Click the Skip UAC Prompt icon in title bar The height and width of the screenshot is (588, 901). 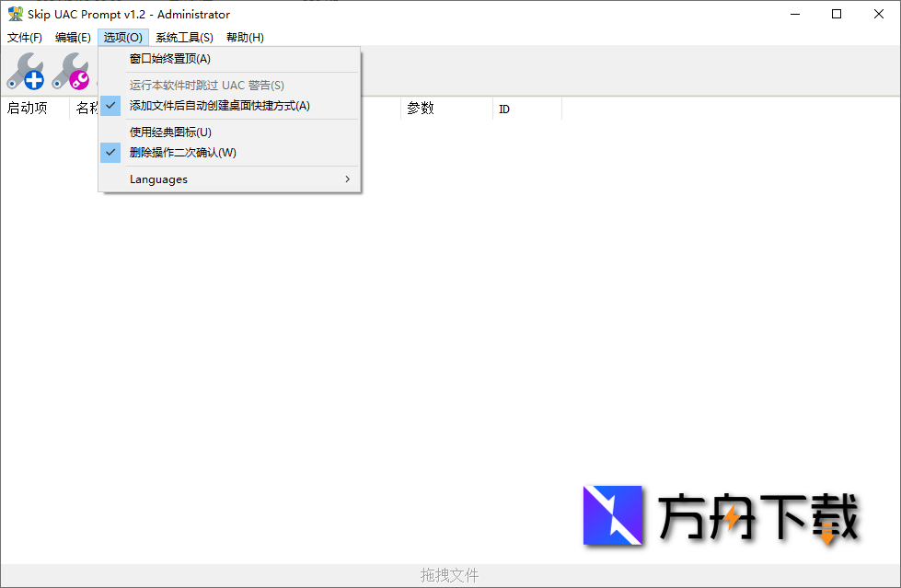click(x=15, y=14)
